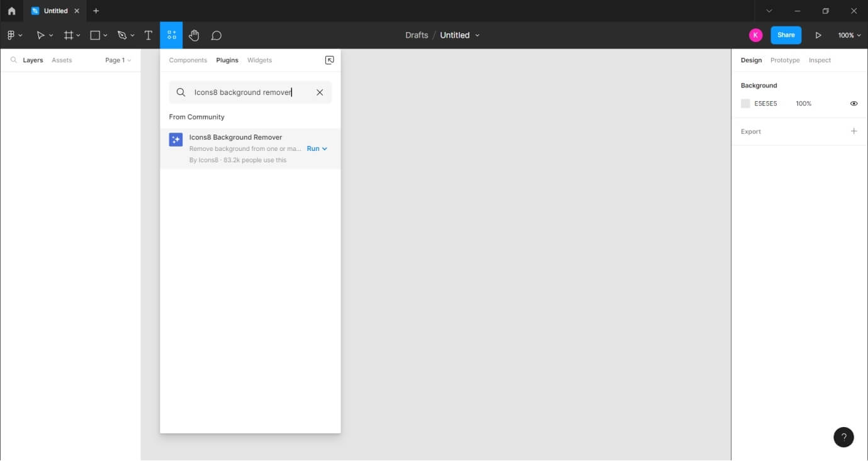Open the Icons8 Background Remover result
This screenshot has width=868, height=461.
[x=251, y=148]
